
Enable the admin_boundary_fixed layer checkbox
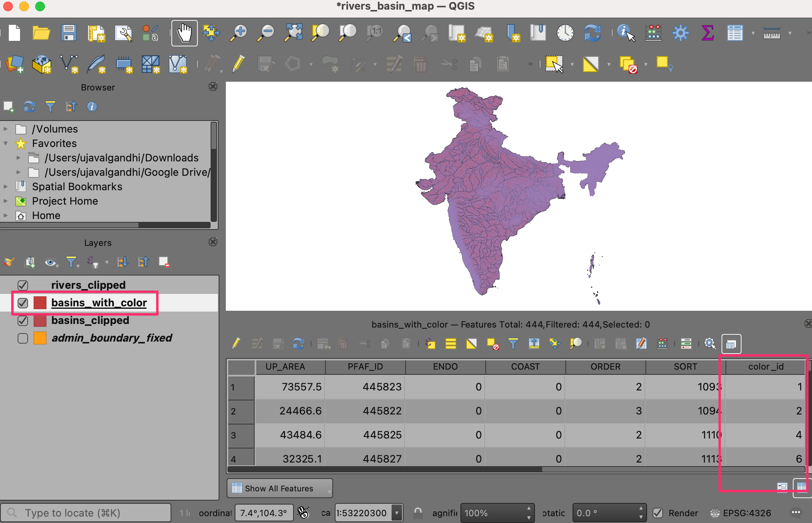(x=23, y=338)
